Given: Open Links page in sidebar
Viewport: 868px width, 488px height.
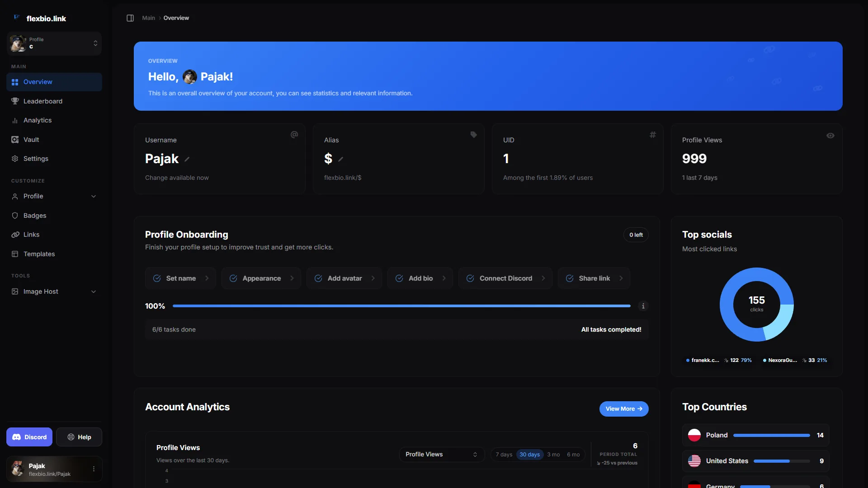Looking at the screenshot, I should point(54,235).
